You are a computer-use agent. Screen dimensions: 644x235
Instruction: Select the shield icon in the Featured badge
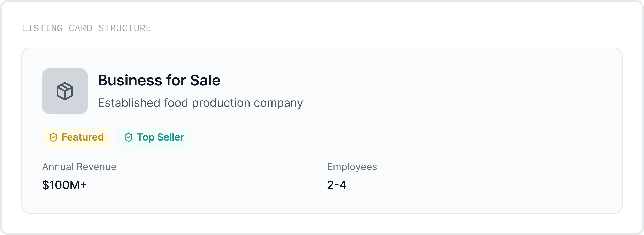54,137
